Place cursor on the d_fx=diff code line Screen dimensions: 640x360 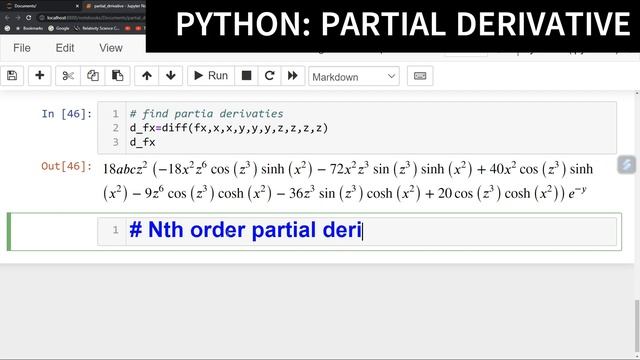coord(229,128)
